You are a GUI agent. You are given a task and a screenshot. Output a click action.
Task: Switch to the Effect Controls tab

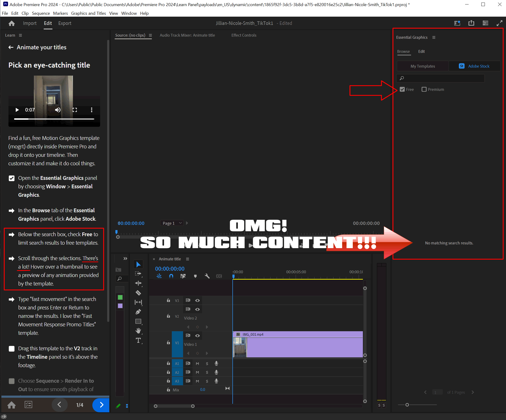point(244,35)
